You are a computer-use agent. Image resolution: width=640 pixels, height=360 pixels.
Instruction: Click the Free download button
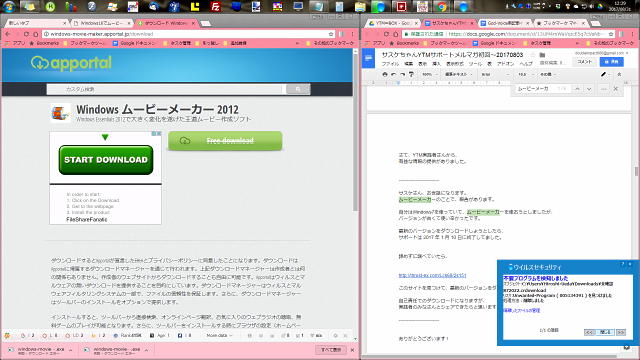tap(225, 141)
